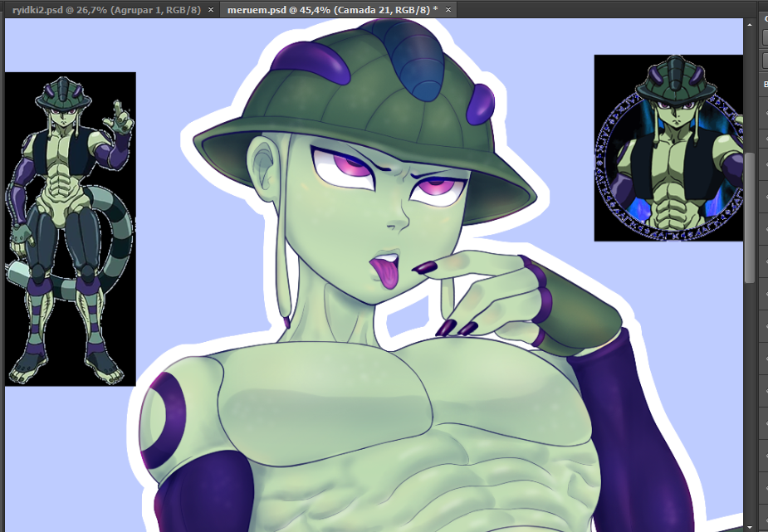The image size is (768, 532).
Task: Click the vertical canvas scrollbar thumb
Action: [x=748, y=207]
